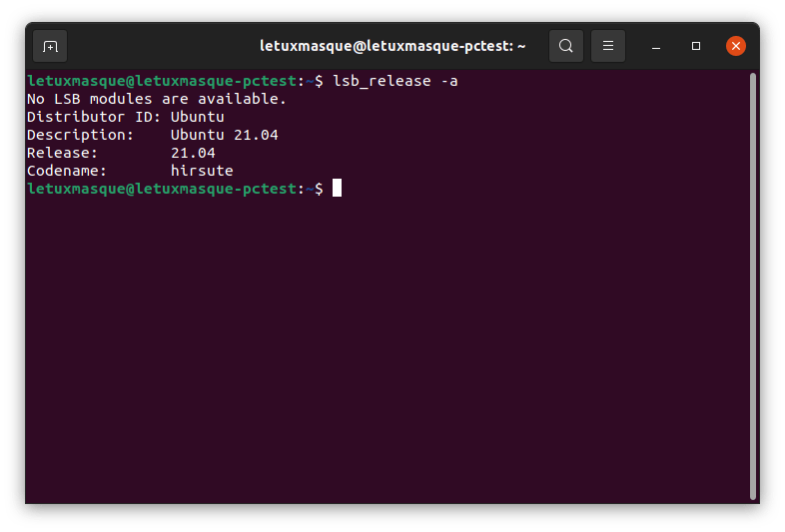Click the 'Codename:' label
This screenshot has height=532, width=785.
[66, 171]
